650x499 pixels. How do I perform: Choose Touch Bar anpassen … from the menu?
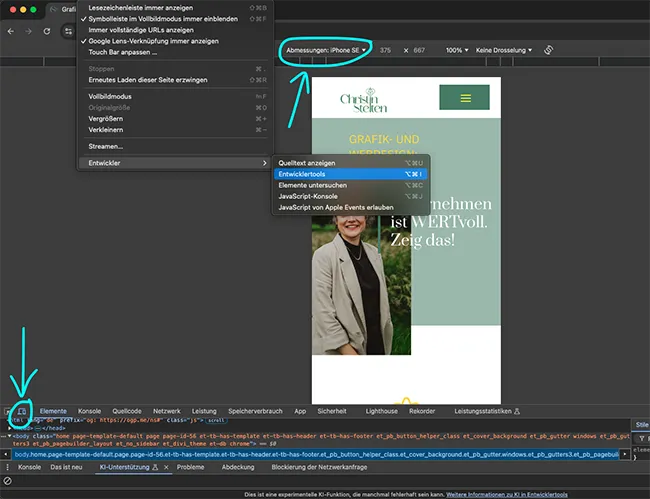pos(122,52)
